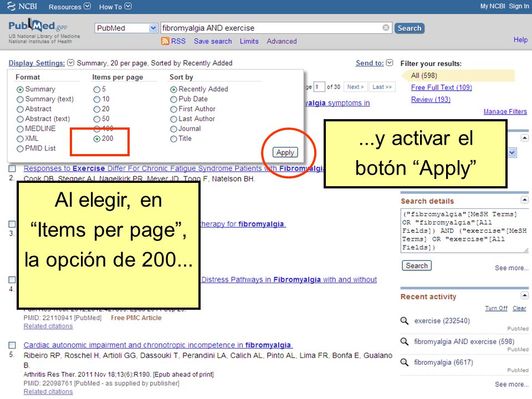Go to the Next results page
The width and height of the screenshot is (532, 399).
355,87
